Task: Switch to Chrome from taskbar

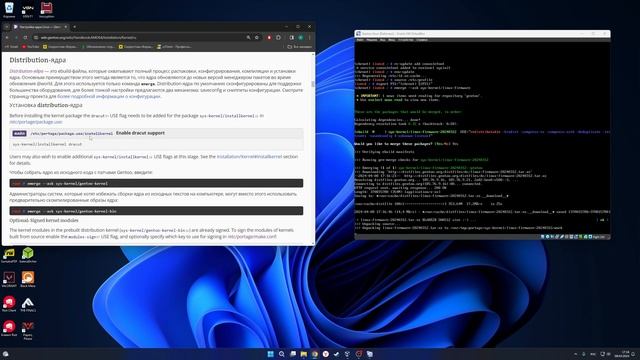Action: tap(315, 354)
